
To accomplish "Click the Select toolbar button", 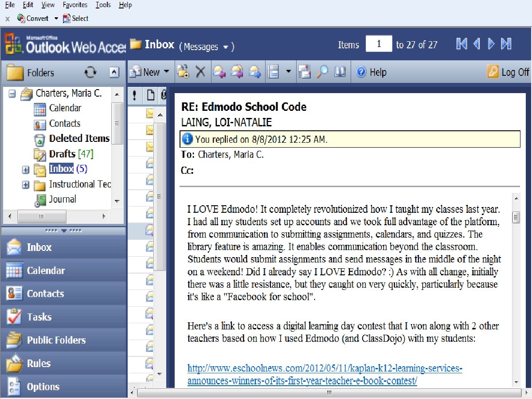I will click(76, 18).
